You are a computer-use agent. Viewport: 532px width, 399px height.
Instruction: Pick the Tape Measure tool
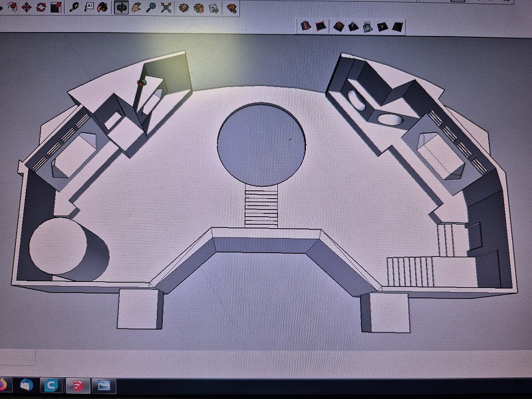coord(74,7)
